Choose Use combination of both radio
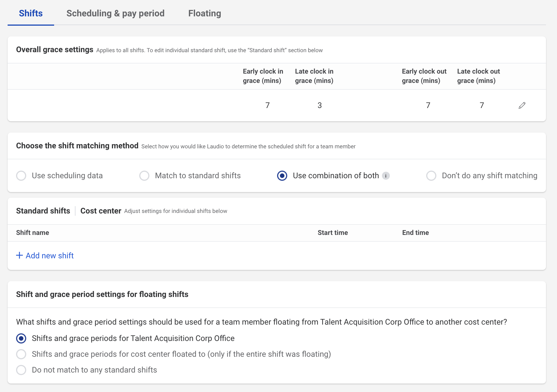 282,176
